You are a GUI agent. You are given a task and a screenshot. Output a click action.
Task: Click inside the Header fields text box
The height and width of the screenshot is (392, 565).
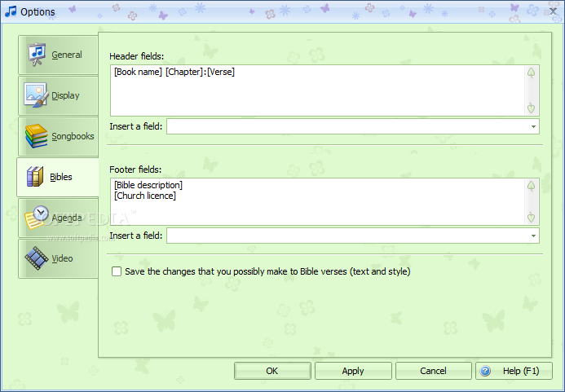[x=324, y=90]
